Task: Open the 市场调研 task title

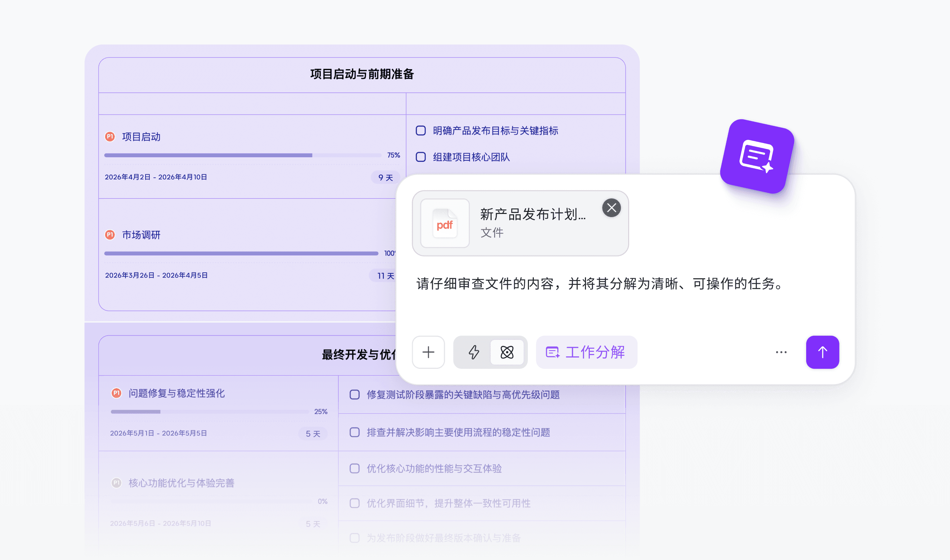Action: tap(141, 235)
